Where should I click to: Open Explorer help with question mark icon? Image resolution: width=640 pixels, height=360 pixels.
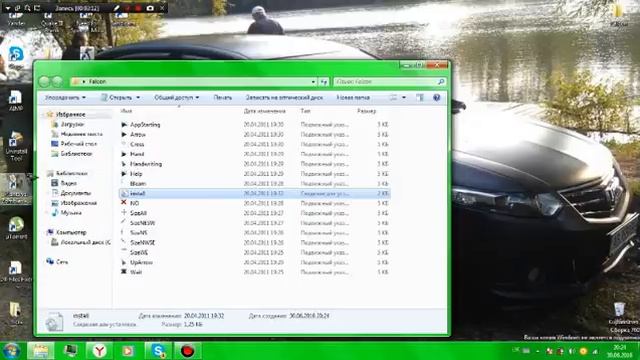pos(436,98)
